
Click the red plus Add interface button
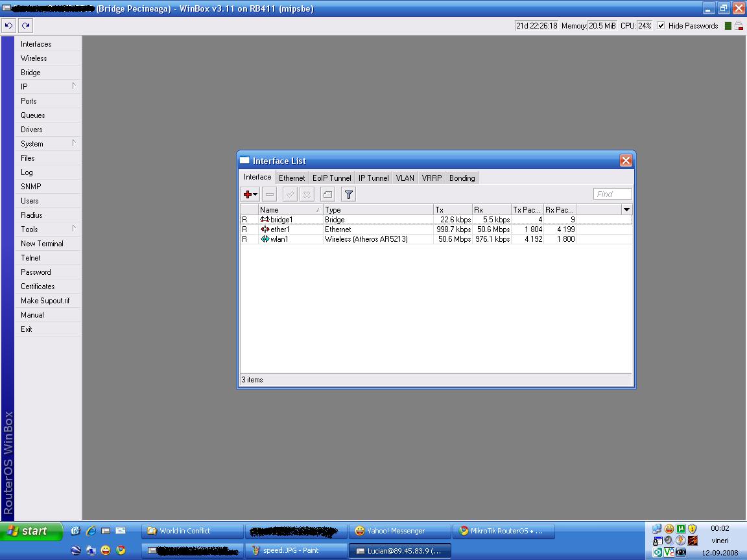click(x=250, y=194)
